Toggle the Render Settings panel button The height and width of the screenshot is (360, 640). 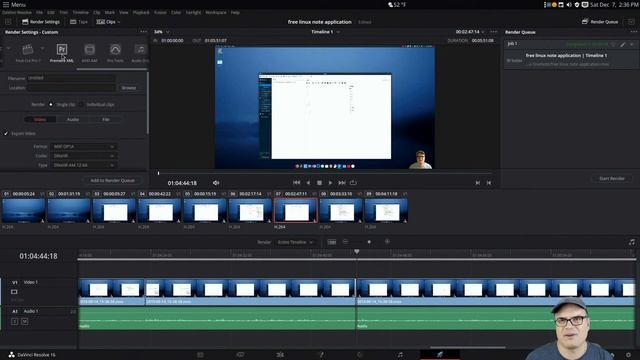click(41, 22)
